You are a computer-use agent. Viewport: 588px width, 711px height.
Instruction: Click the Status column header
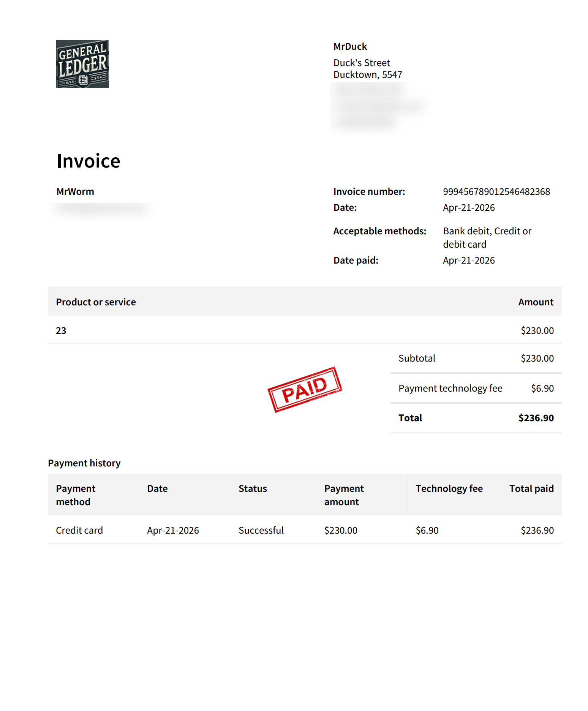[x=253, y=488]
